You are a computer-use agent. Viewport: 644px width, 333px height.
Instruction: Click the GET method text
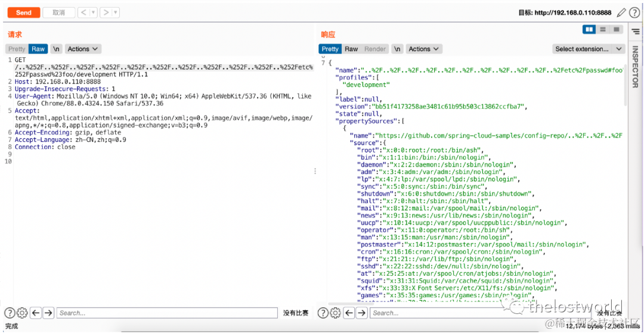[x=20, y=60]
